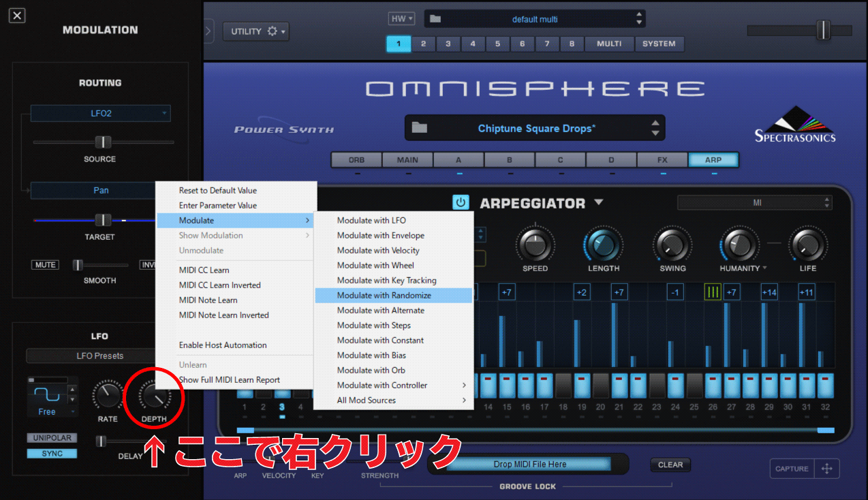Click the SWING knob
Viewport: 868px width, 500px height.
click(x=672, y=244)
